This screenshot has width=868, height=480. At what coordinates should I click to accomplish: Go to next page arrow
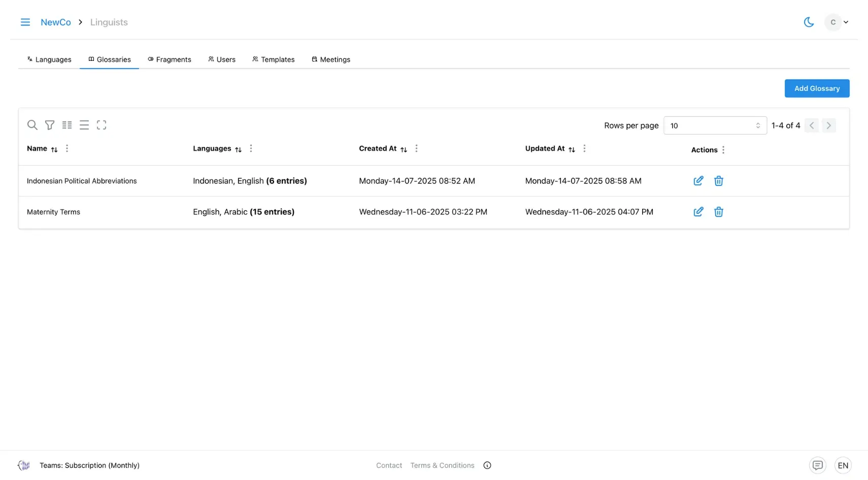tap(828, 125)
